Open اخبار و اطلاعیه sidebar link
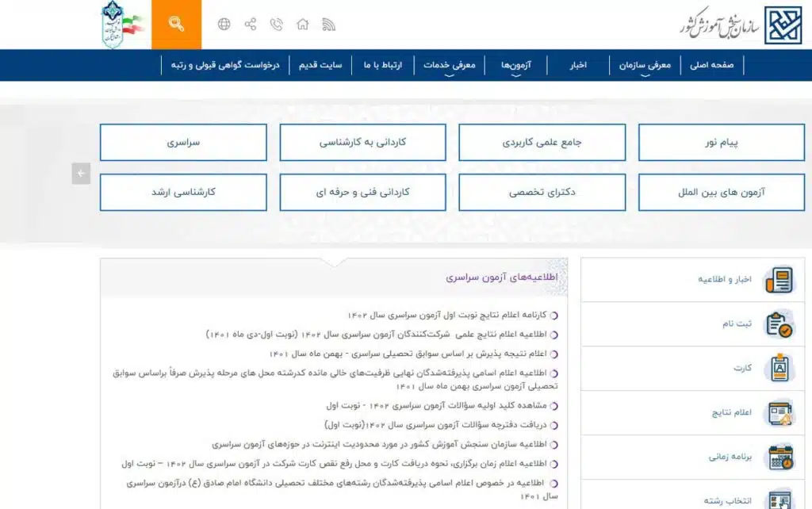The width and height of the screenshot is (812, 509). pyautogui.click(x=724, y=280)
